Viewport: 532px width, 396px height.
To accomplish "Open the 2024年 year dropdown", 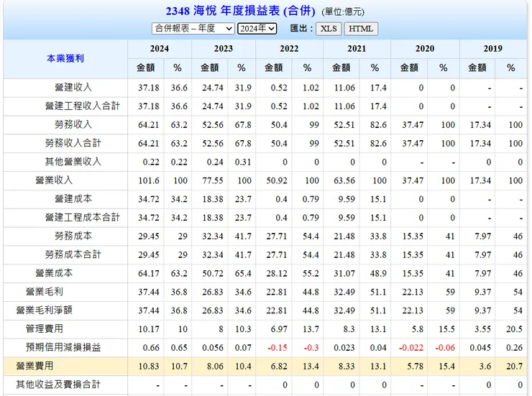I will click(257, 29).
